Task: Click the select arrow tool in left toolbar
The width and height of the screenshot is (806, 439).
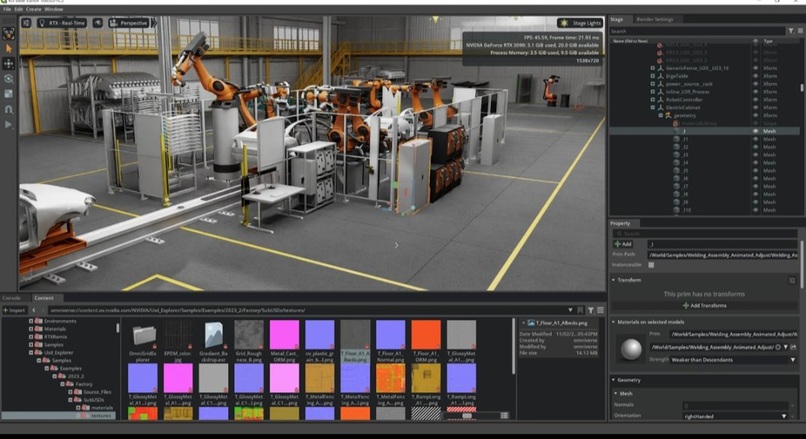Action: click(8, 48)
